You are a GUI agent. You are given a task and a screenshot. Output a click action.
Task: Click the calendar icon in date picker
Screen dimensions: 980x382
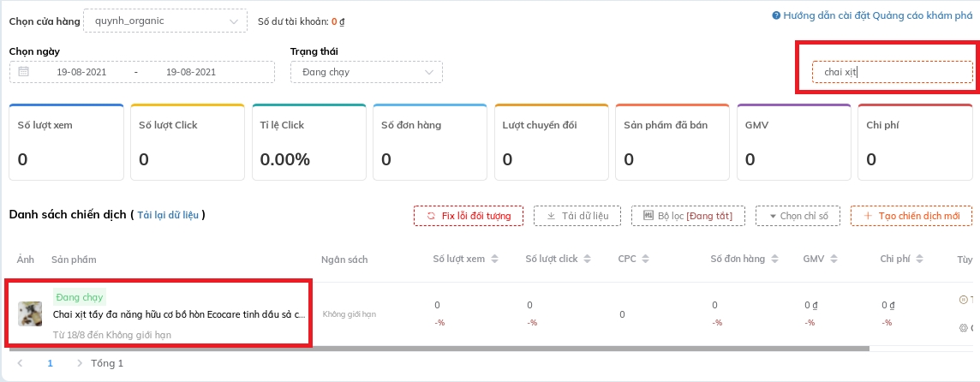point(24,72)
